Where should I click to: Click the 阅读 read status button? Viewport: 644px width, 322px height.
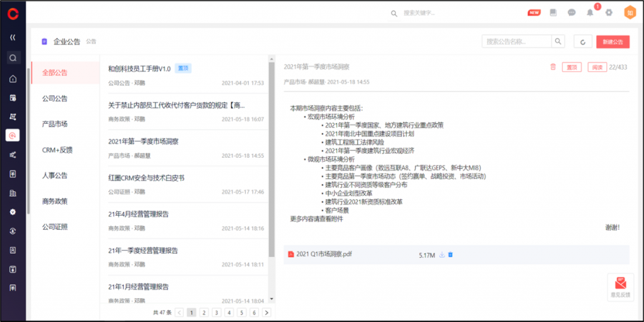(596, 67)
